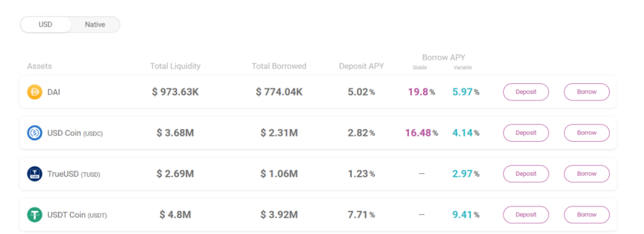Image resolution: width=644 pixels, height=234 pixels.
Task: Click the USDT Coin Tether icon
Action: coord(35,215)
